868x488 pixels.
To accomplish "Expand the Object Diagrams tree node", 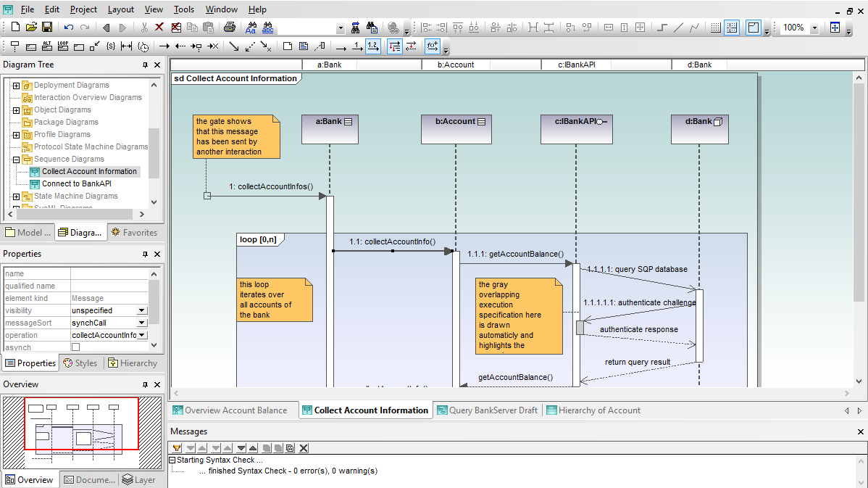I will tap(16, 110).
